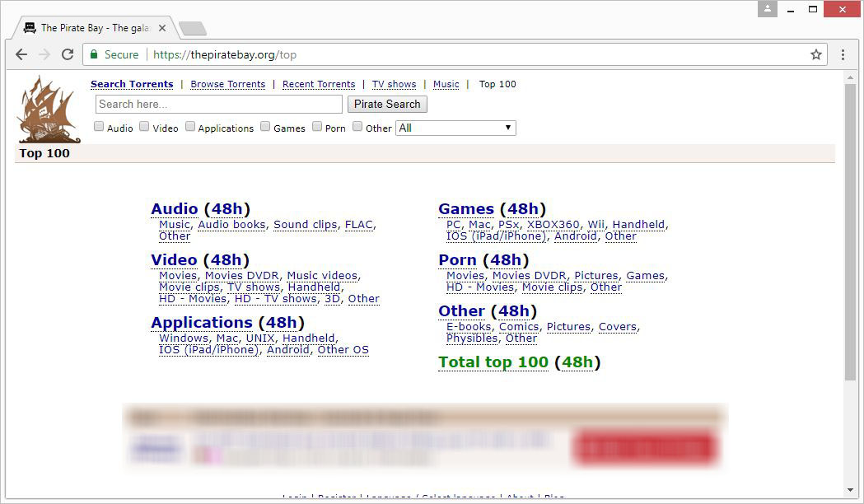Open Physibles link under Other
Image resolution: width=864 pixels, height=504 pixels.
472,338
